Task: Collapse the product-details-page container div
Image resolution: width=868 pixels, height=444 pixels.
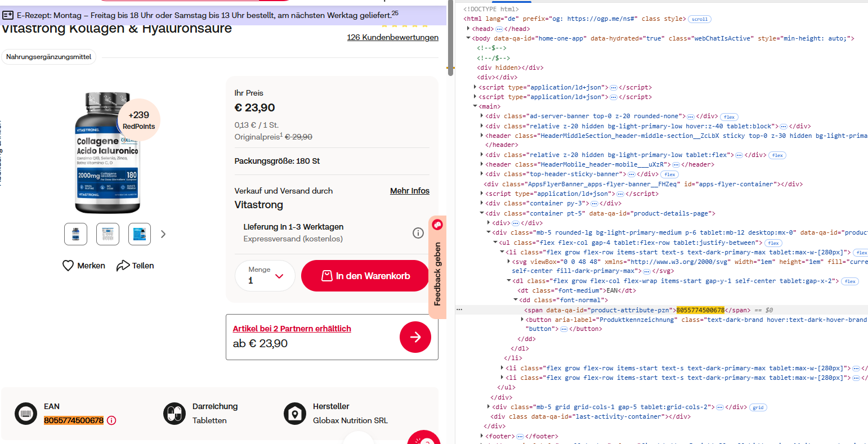Action: pos(482,213)
